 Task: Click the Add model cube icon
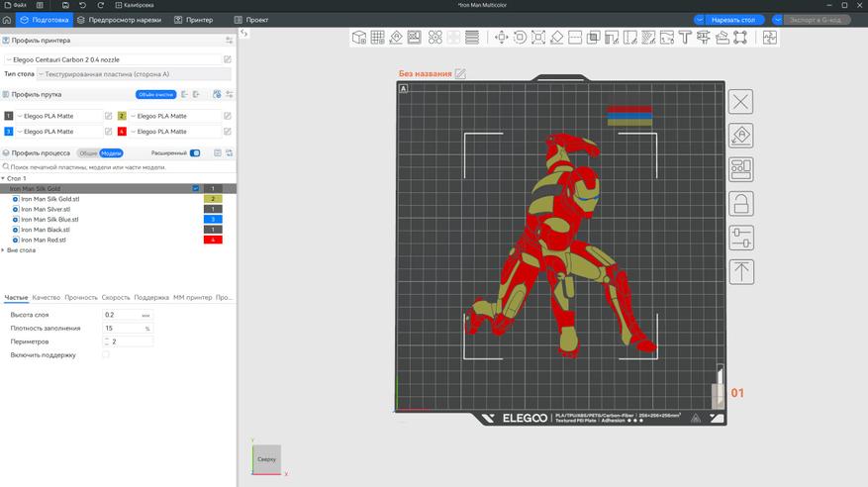coord(357,38)
